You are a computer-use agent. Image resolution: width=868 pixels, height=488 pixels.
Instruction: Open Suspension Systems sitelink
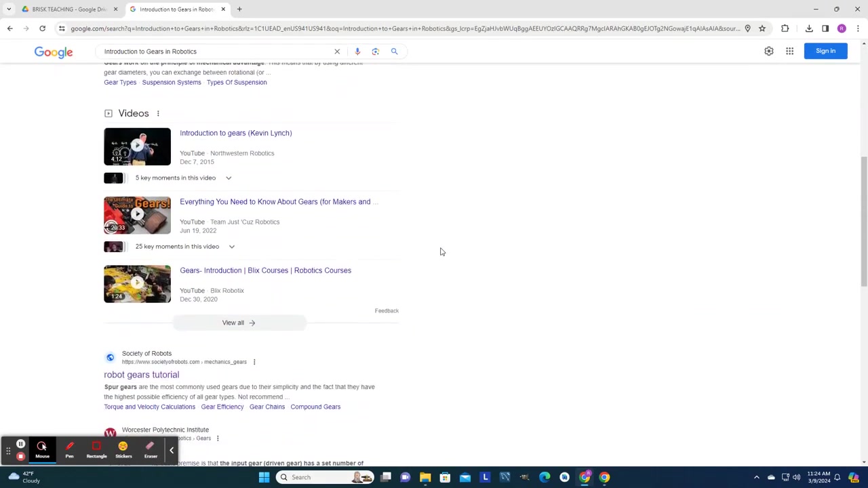[172, 83]
